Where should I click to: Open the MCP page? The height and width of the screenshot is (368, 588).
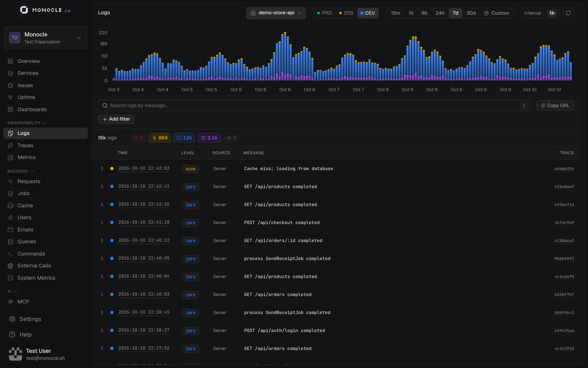[x=23, y=302]
